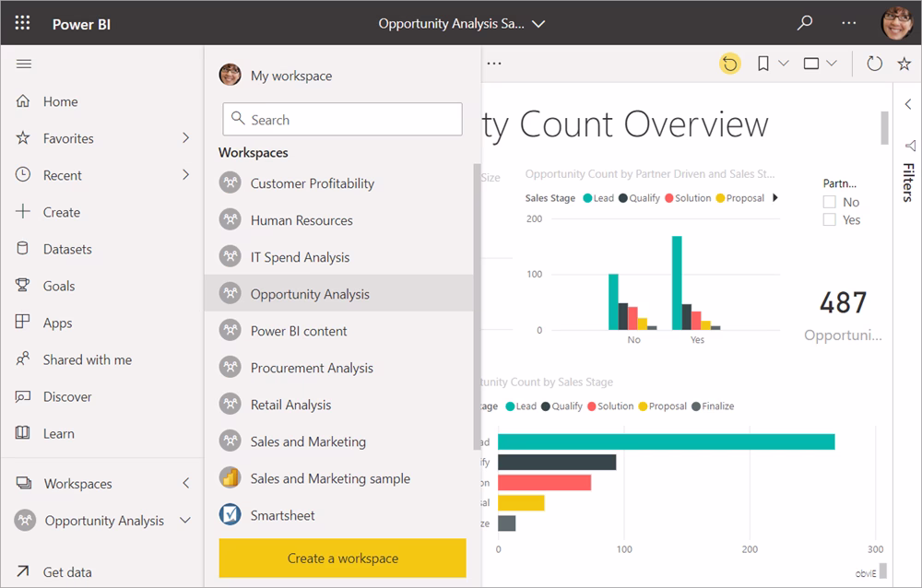Check the Yes box in the Partner filter

click(829, 219)
